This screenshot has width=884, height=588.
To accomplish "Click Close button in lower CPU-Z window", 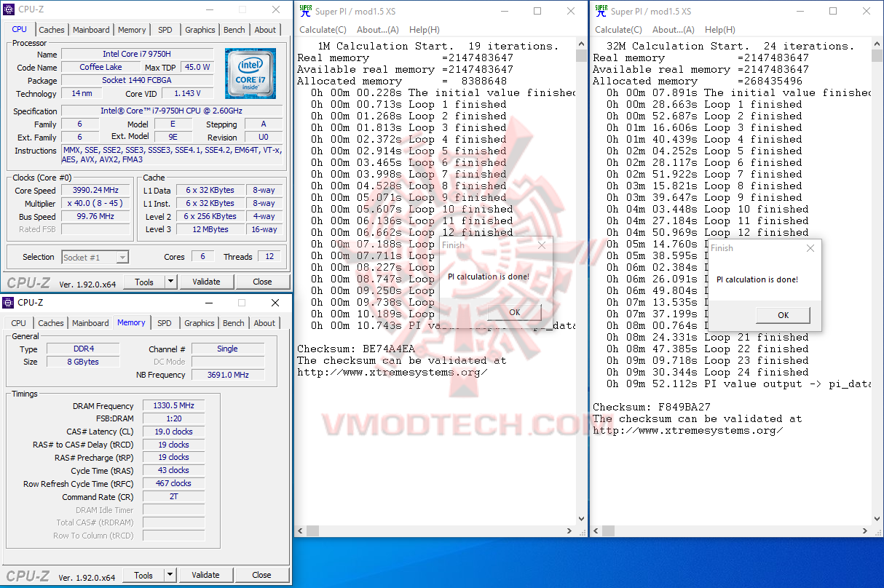I will click(261, 575).
